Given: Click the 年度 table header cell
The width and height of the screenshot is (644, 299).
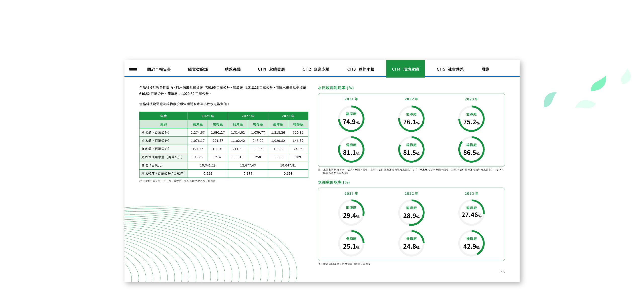Looking at the screenshot, I should point(164,116).
